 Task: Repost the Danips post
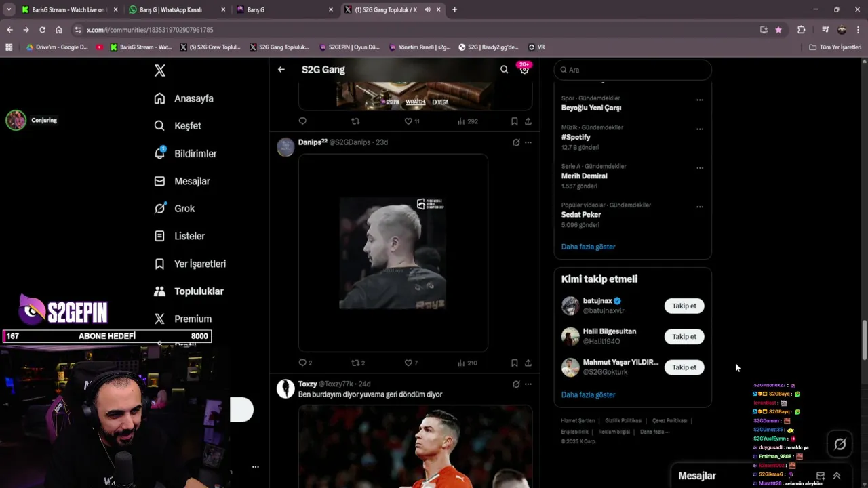357,363
